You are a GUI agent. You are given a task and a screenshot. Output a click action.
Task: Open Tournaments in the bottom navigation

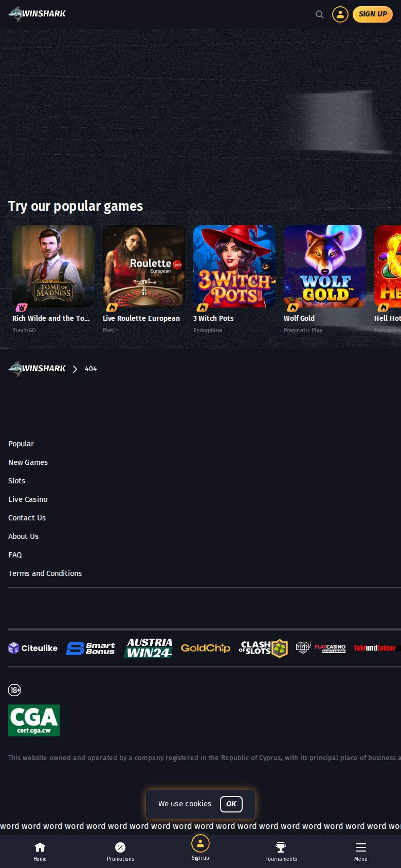click(281, 852)
